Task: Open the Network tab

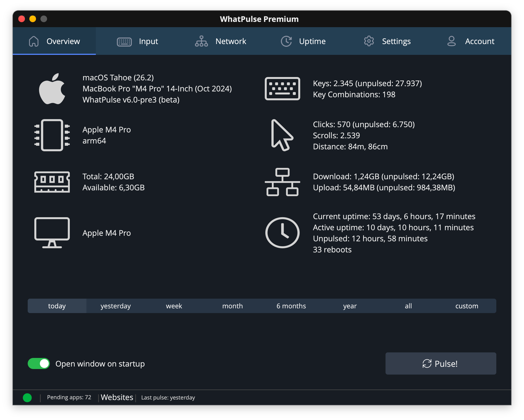Action: click(x=220, y=41)
